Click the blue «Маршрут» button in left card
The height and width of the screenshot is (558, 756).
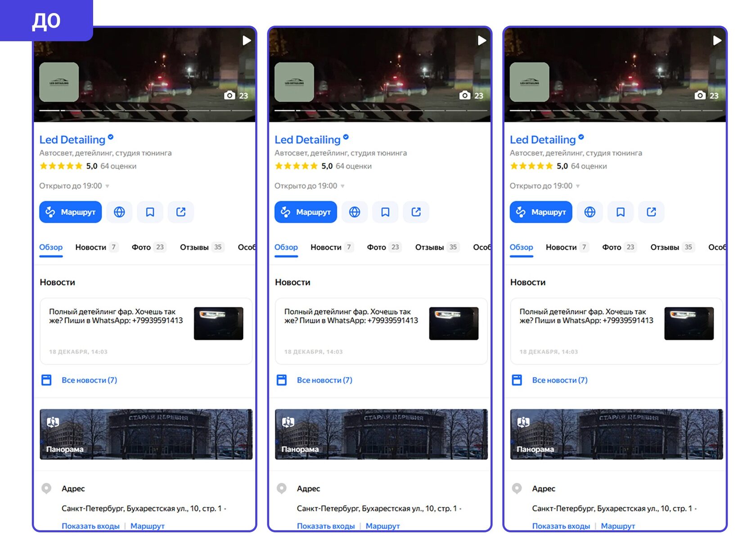click(71, 212)
